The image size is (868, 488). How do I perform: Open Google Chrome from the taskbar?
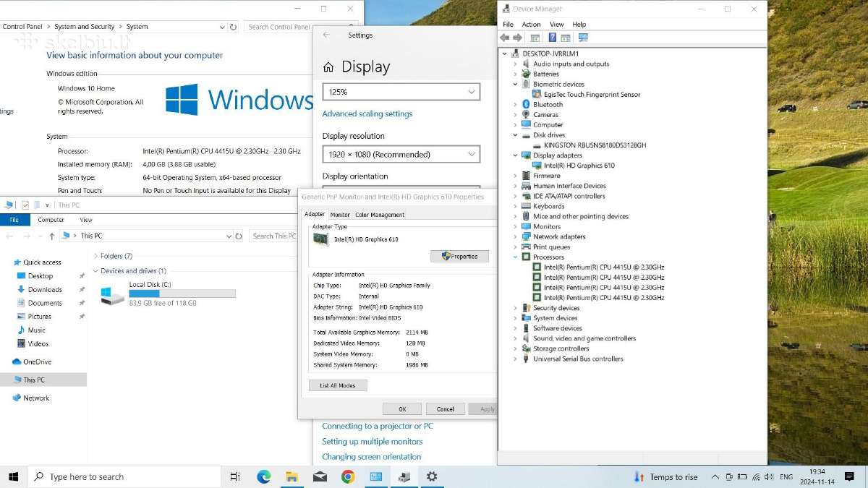click(x=348, y=476)
